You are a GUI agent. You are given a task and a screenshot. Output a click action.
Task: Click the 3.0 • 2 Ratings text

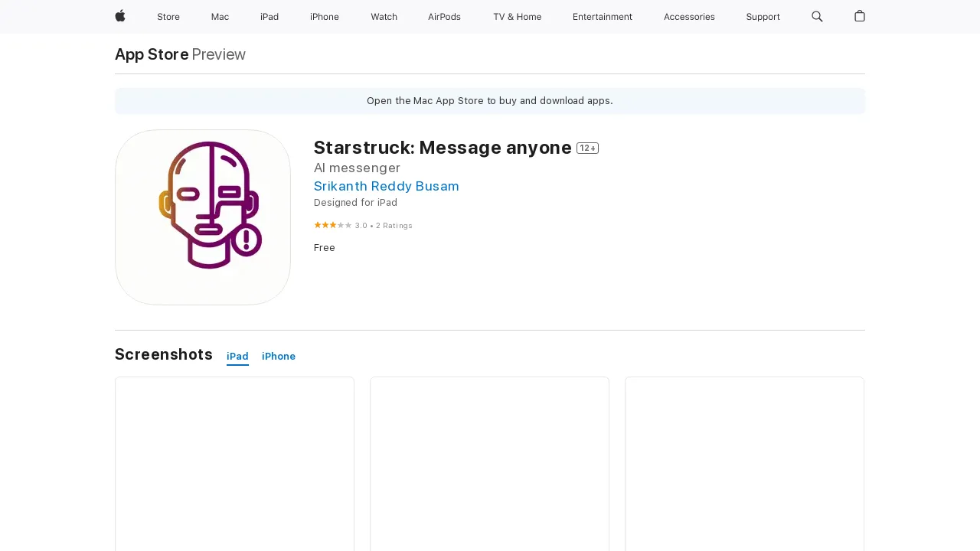point(384,226)
